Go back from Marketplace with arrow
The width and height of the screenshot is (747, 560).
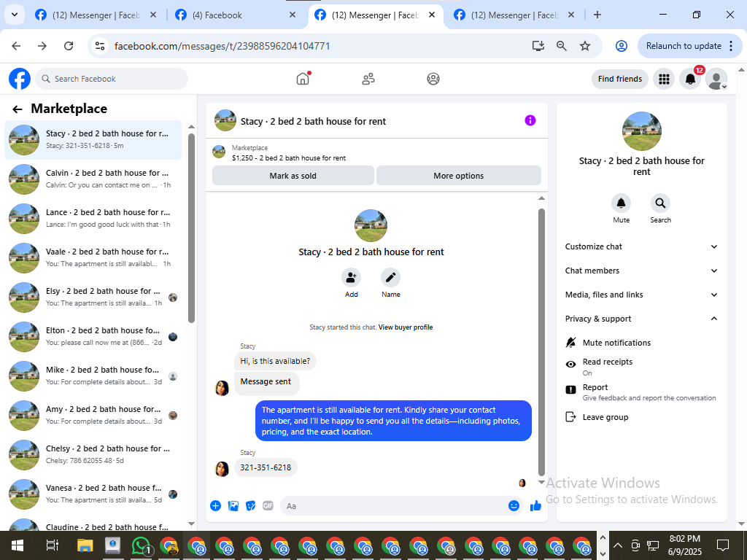tap(18, 109)
